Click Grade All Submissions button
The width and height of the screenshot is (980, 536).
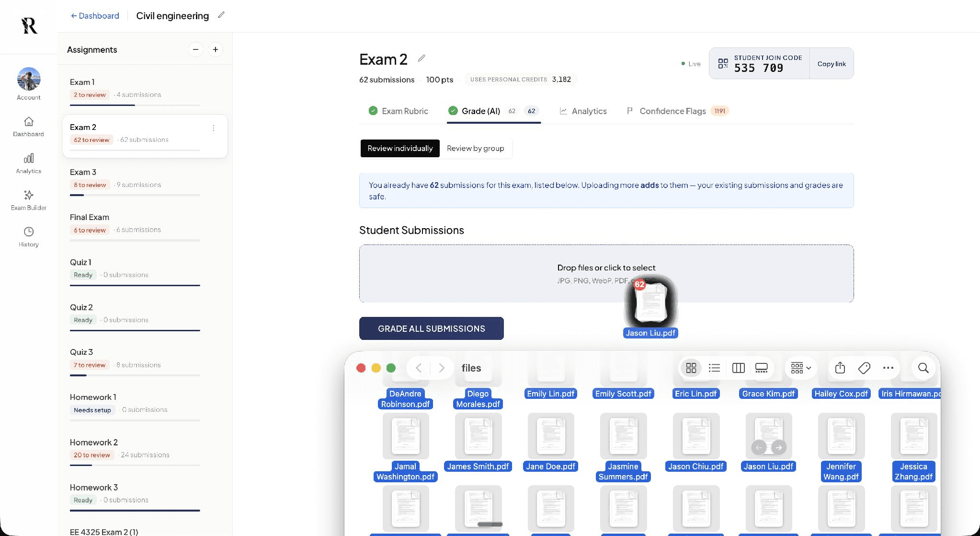click(x=432, y=328)
